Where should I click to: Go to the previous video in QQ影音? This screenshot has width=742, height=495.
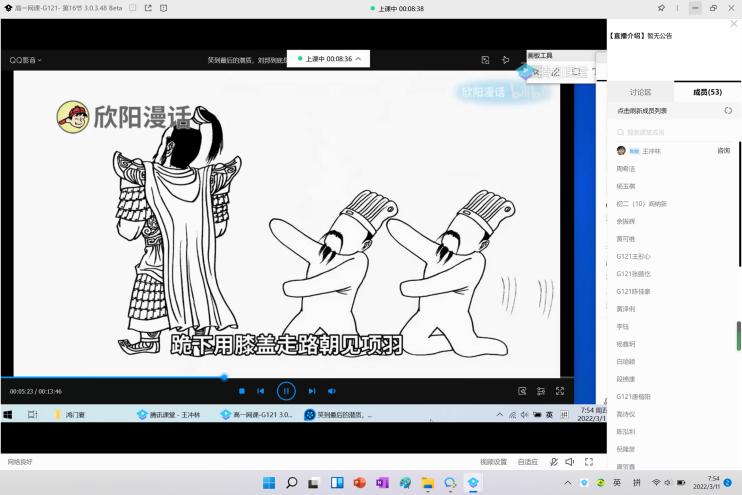pyautogui.click(x=261, y=391)
